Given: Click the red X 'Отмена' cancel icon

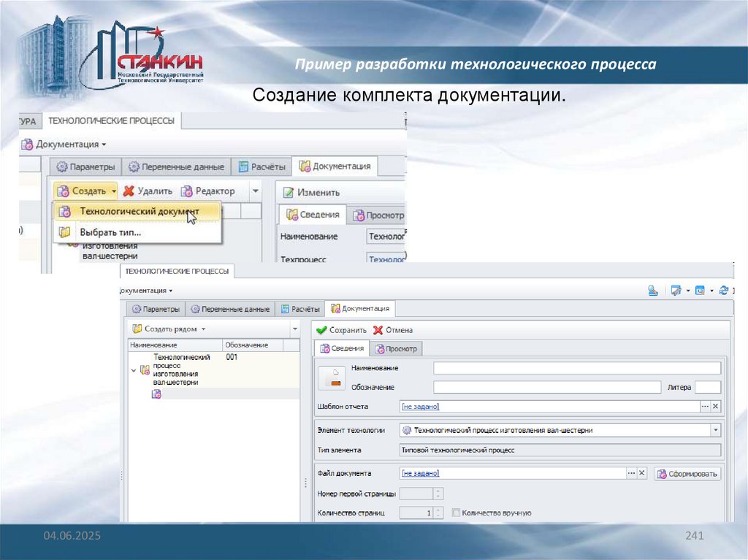Looking at the screenshot, I should 378,330.
